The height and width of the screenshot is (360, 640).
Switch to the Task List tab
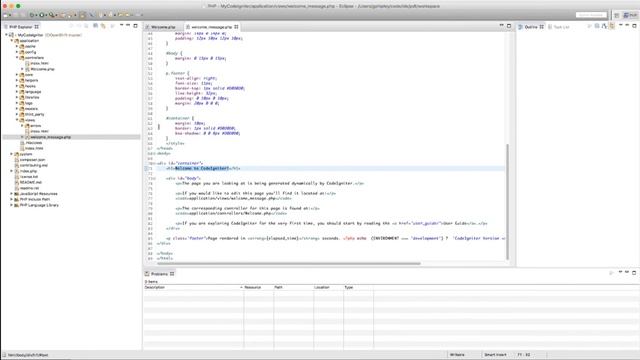[559, 27]
